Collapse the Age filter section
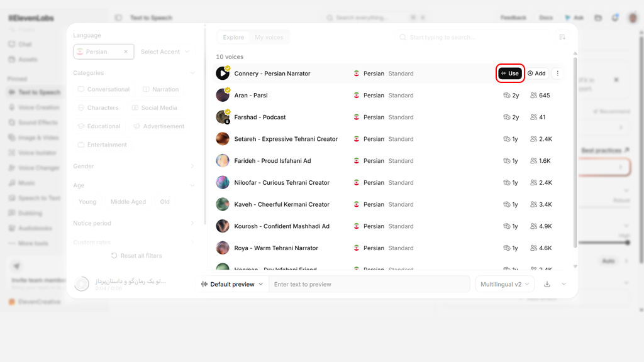The image size is (644, 362). [x=134, y=185]
